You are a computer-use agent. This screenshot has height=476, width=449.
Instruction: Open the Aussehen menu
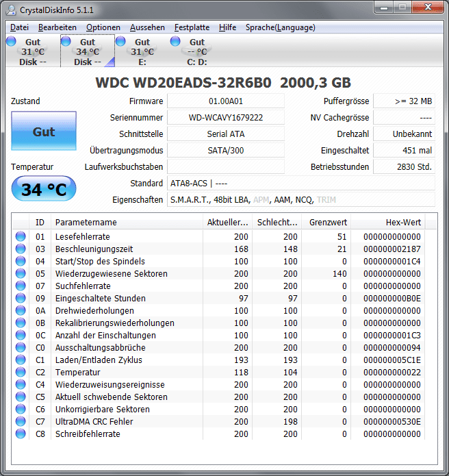pos(147,27)
